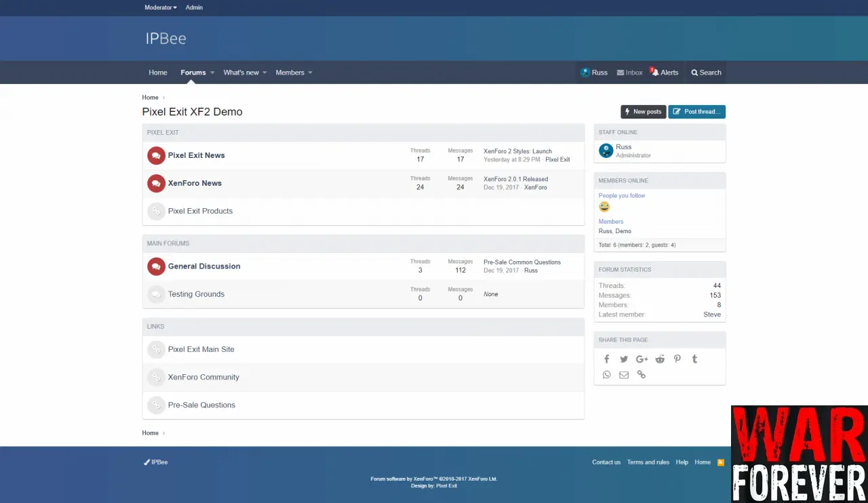Open the Help footer link
This screenshot has height=503, width=868.
[x=682, y=462]
